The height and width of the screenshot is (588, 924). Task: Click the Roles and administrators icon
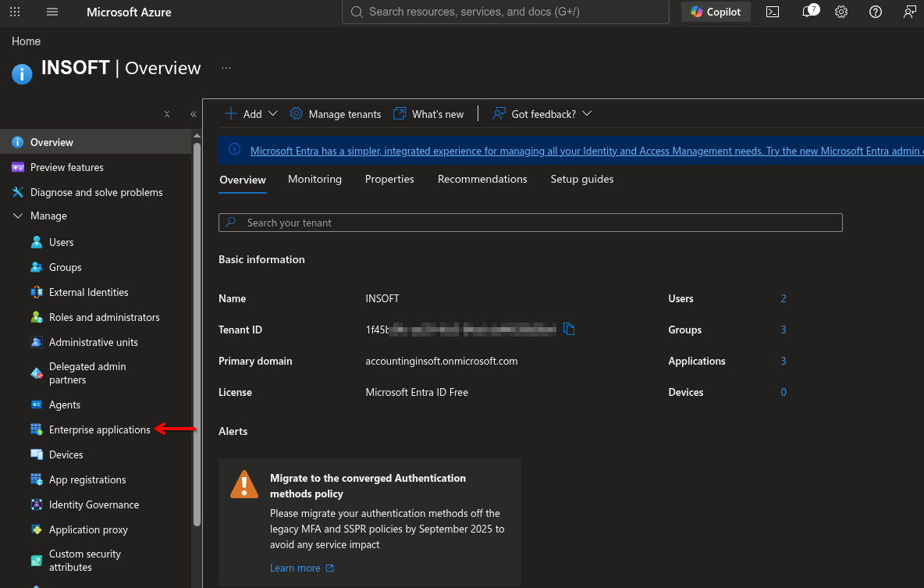(37, 317)
